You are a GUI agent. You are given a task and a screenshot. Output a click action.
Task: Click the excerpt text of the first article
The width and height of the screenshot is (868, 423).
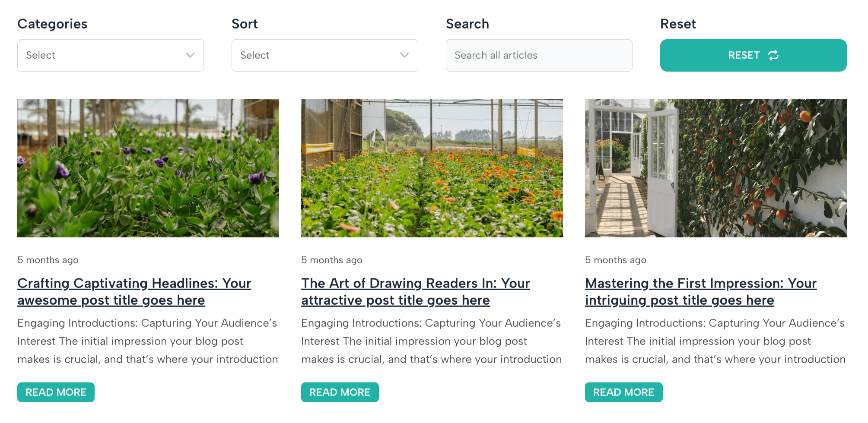coord(148,341)
